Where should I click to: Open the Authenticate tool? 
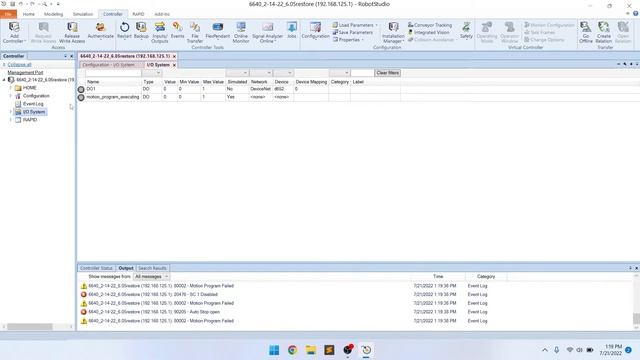(x=100, y=31)
